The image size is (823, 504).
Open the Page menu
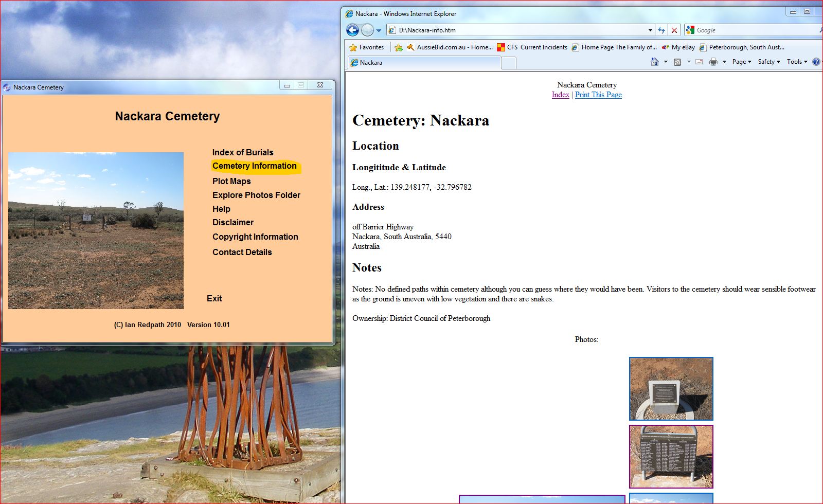point(742,62)
